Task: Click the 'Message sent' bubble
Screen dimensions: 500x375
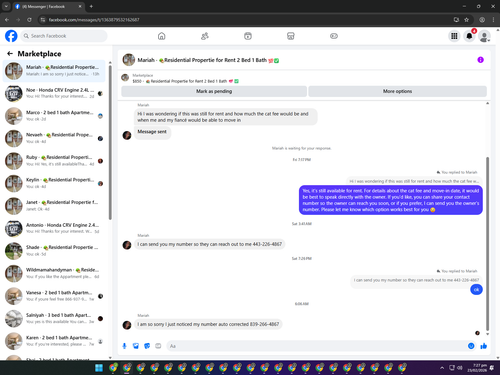Action: pyautogui.click(x=152, y=132)
